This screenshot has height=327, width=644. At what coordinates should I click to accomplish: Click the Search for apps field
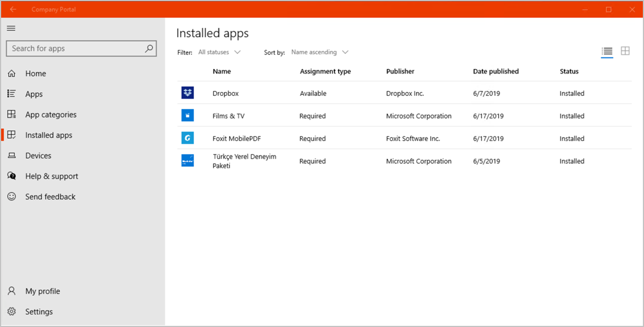(x=81, y=48)
